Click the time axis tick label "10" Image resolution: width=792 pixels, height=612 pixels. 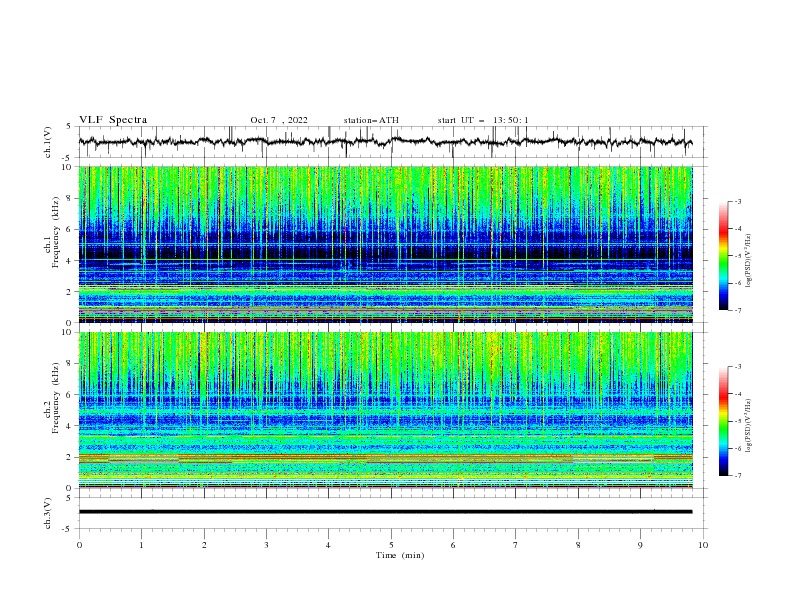[x=703, y=545]
